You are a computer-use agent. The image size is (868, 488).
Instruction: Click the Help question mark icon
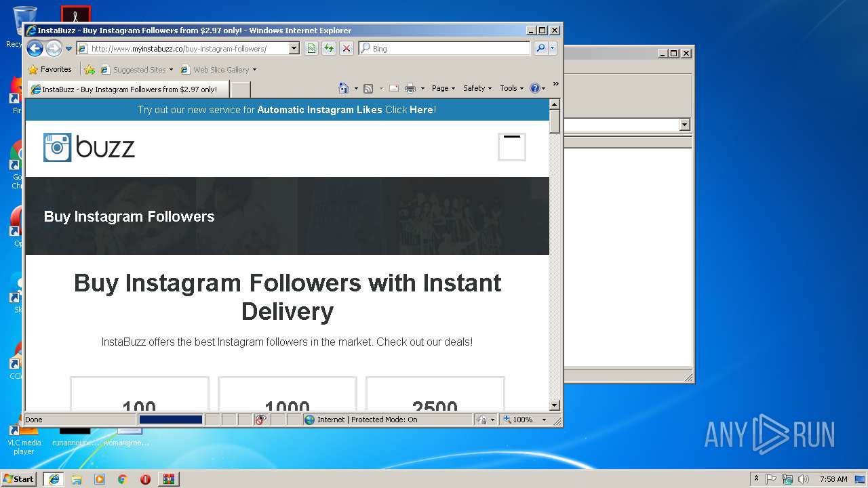(535, 88)
